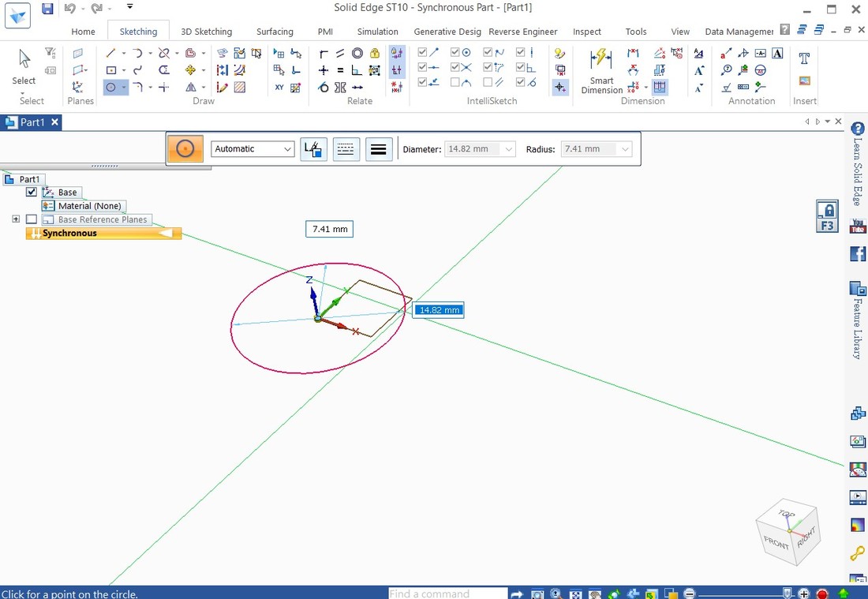Switch to the Surfacing ribbon tab
Screen dimensions: 868x599
[275, 32]
